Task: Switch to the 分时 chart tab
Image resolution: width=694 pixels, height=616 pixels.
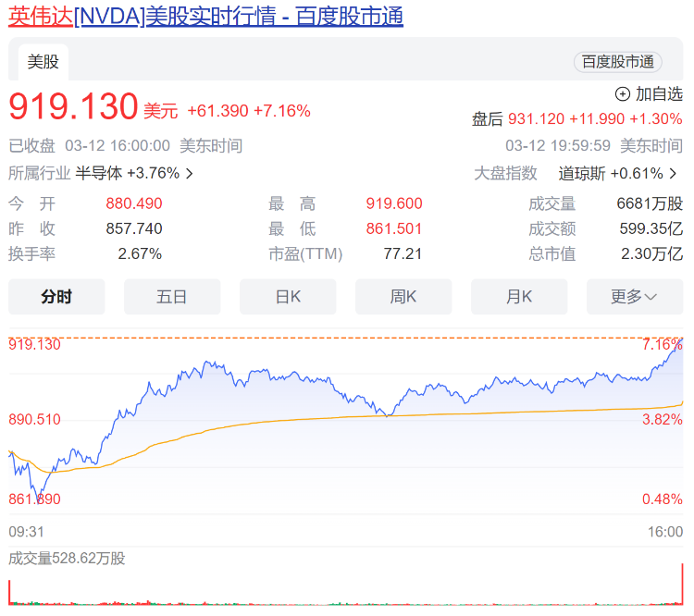Action: [56, 297]
